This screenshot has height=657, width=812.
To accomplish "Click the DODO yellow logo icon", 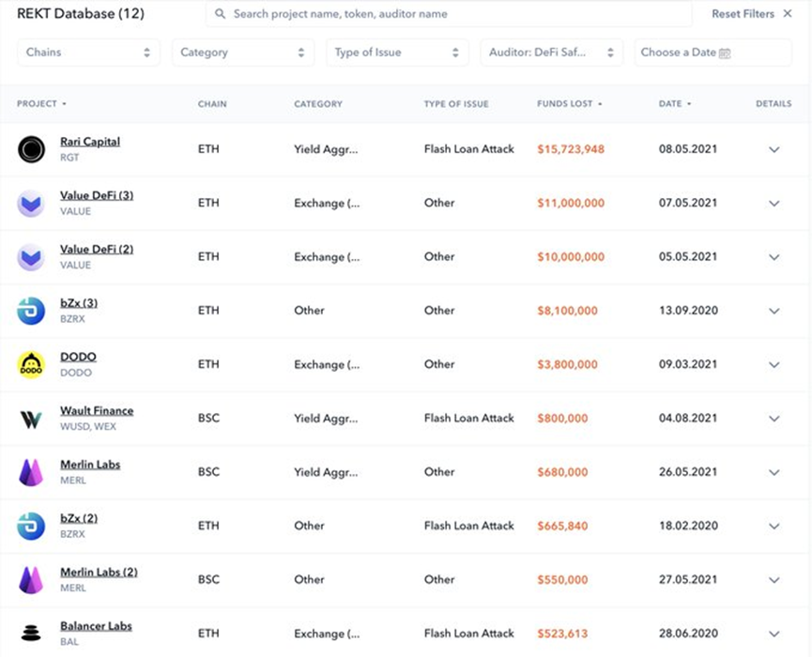I will [31, 364].
